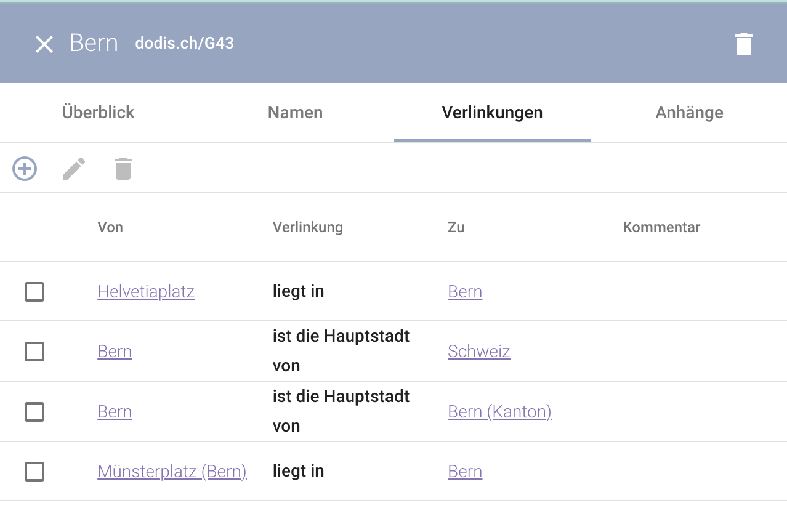787x532 pixels.
Task: Open the Helvetiaplatz link
Action: tap(146, 292)
